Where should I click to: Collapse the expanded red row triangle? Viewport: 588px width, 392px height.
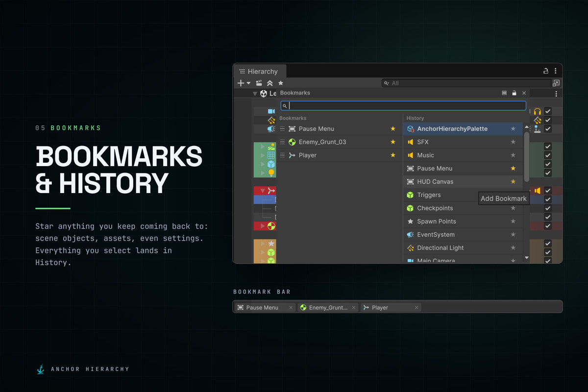click(x=263, y=191)
